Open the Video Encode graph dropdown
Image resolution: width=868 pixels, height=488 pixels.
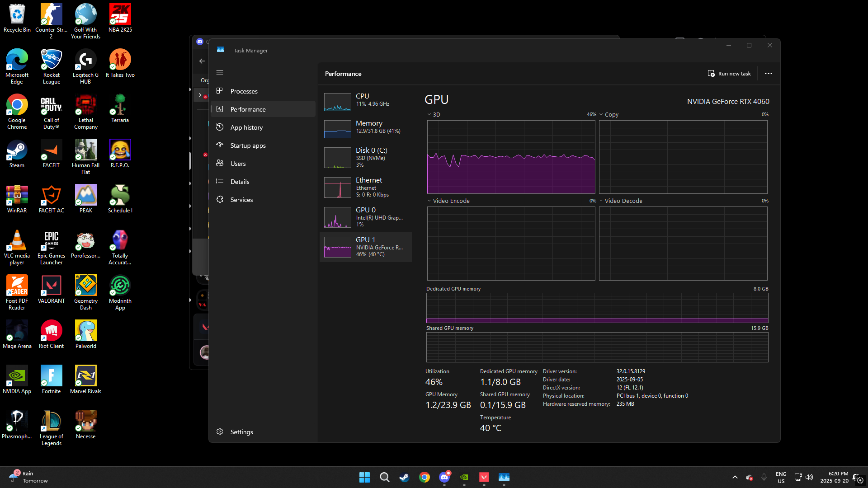click(x=429, y=201)
